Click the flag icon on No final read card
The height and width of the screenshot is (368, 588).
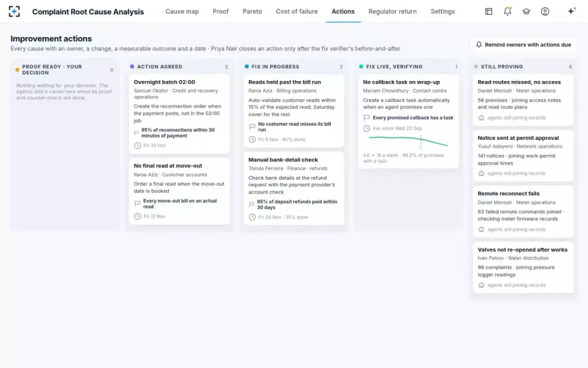tap(137, 204)
